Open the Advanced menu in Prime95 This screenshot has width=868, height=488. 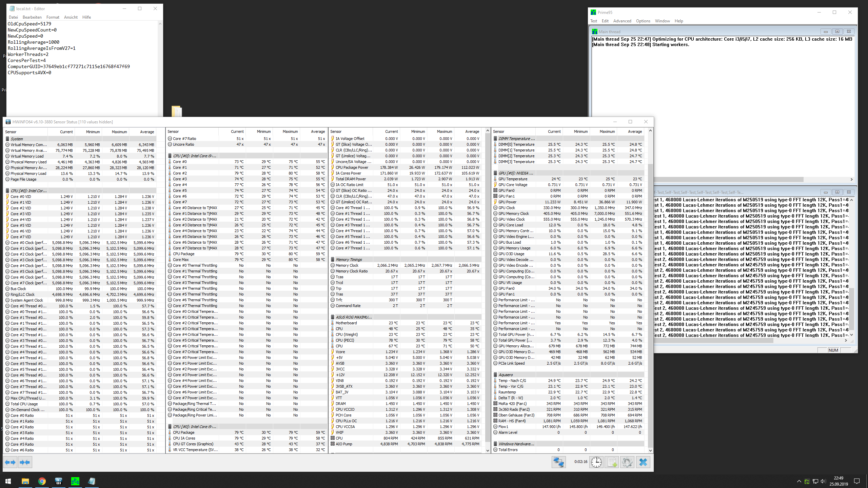coord(622,21)
